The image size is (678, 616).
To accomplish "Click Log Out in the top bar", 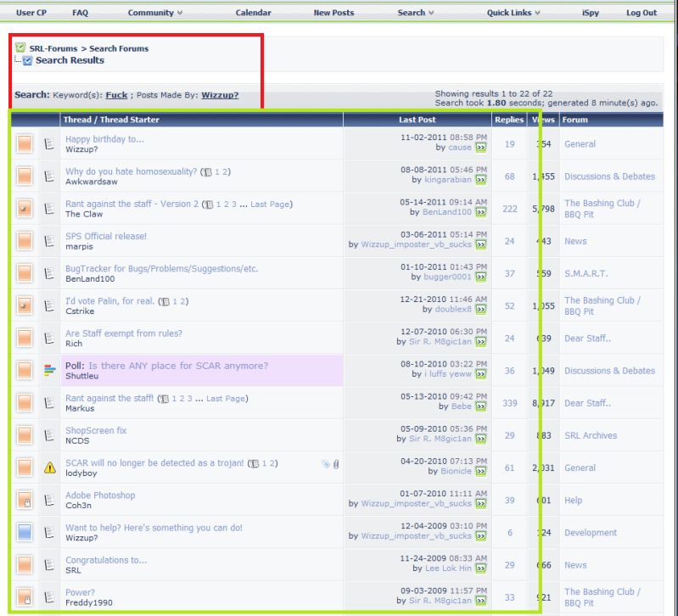I will pos(642,13).
